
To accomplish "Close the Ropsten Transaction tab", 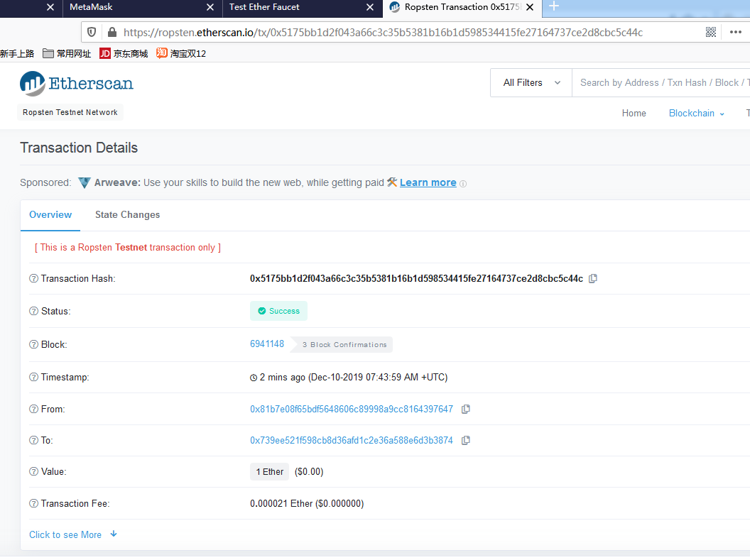I will coord(530,7).
